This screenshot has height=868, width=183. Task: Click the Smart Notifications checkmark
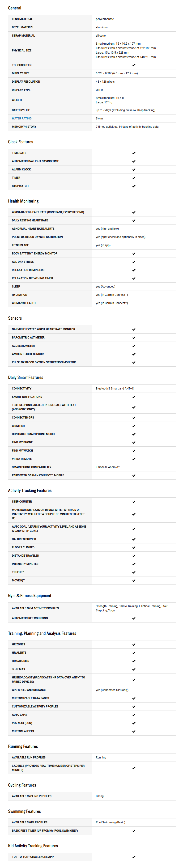pos(134,397)
